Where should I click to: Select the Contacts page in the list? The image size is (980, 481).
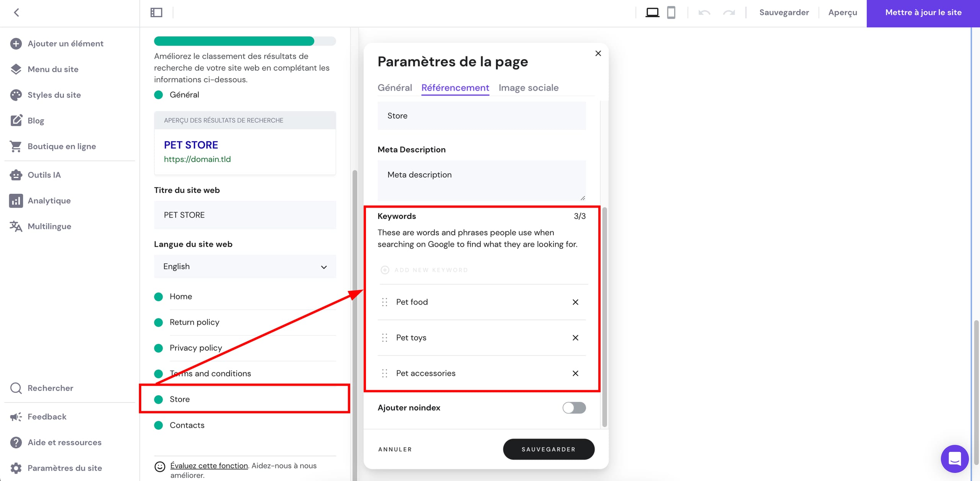coord(187,425)
